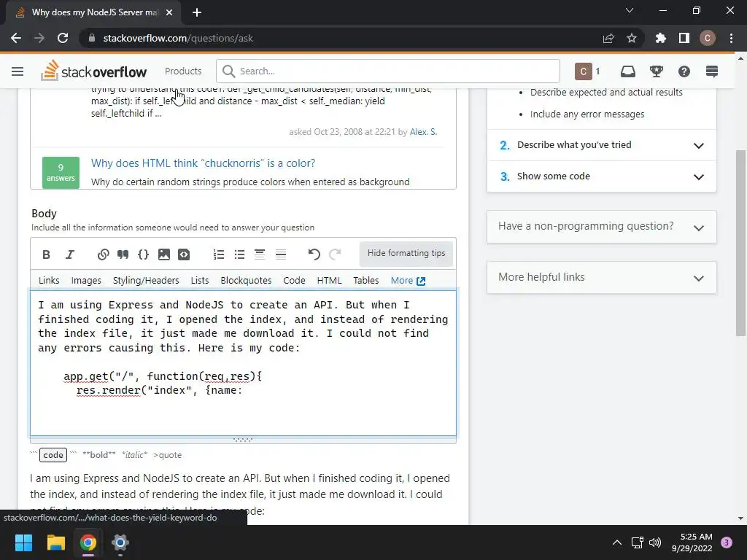The height and width of the screenshot is (560, 747).
Task: Insert an image from the editor toolbar
Action: pyautogui.click(x=164, y=254)
